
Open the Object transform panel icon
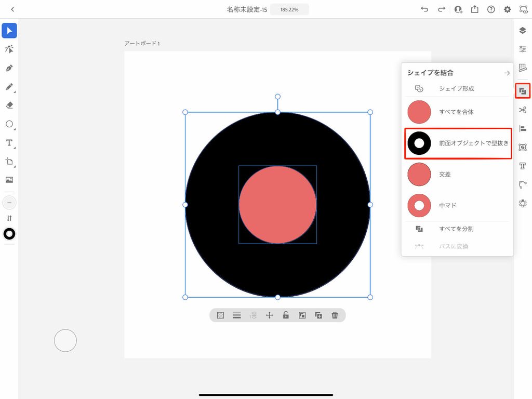523,147
